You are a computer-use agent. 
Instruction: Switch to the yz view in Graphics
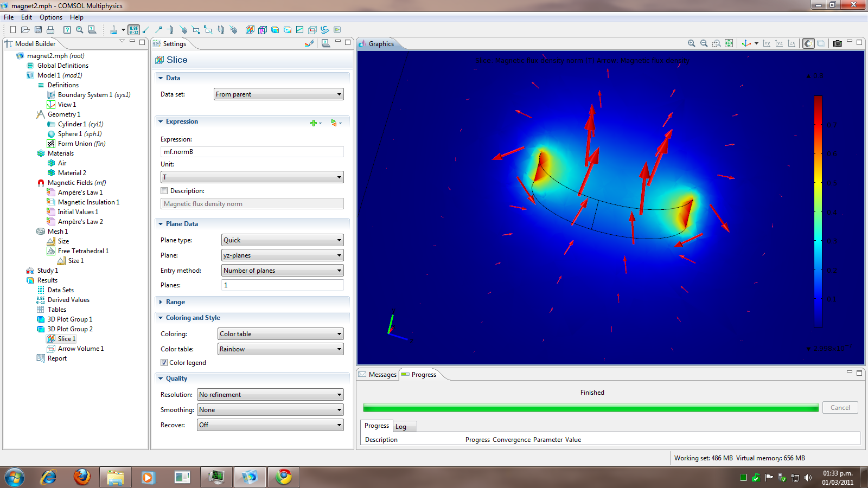tap(779, 43)
